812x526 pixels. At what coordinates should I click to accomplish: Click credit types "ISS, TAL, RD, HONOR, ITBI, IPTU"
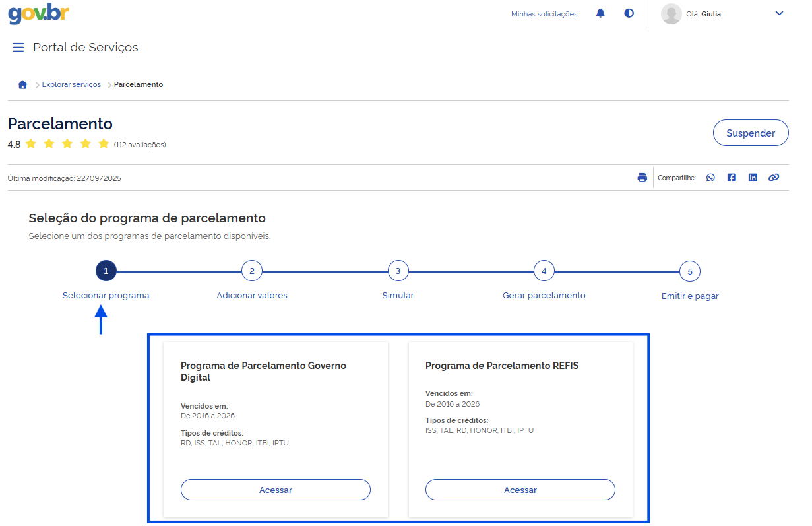click(480, 430)
